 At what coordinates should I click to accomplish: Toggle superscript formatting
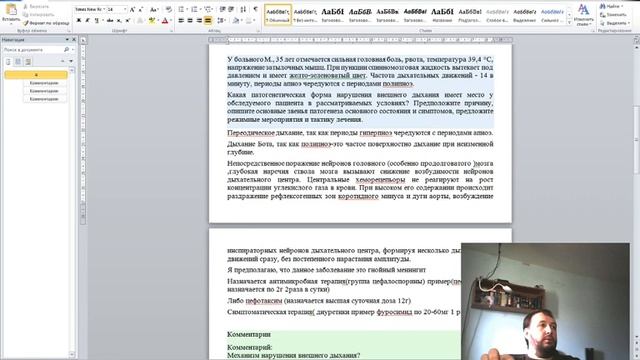(x=128, y=20)
